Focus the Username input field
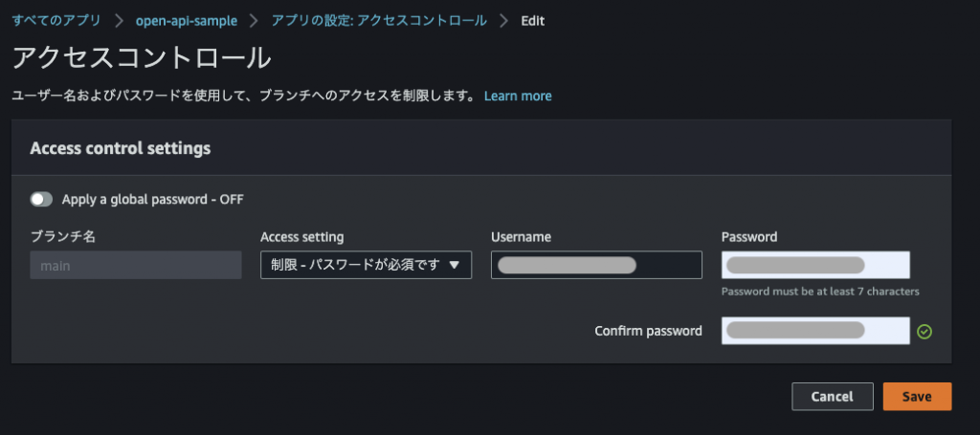 [x=596, y=265]
